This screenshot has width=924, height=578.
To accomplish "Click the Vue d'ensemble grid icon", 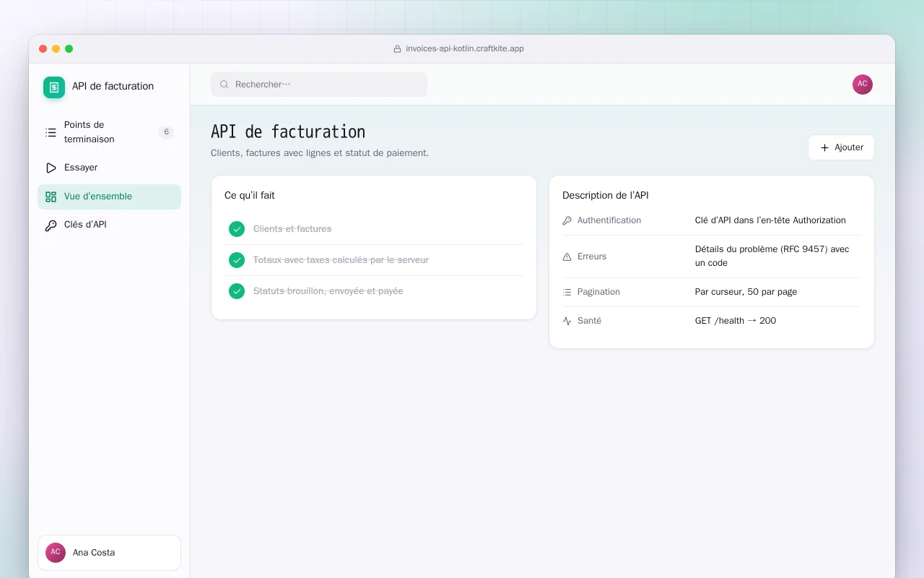I will coord(51,197).
